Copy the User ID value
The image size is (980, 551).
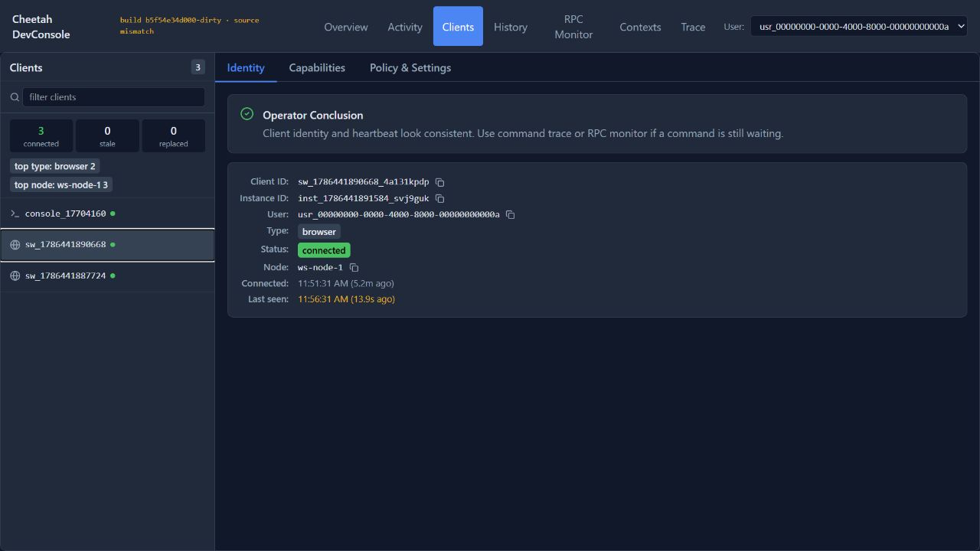click(x=510, y=215)
